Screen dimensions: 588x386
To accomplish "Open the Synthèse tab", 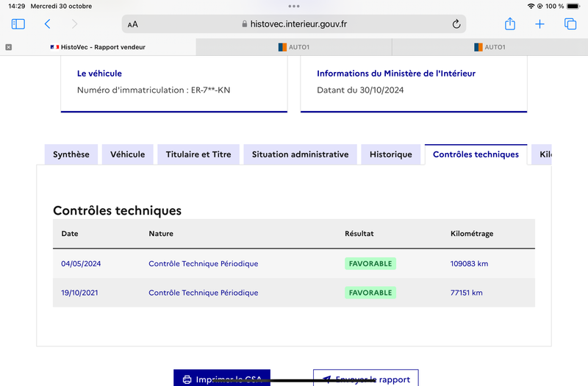I will tap(71, 154).
